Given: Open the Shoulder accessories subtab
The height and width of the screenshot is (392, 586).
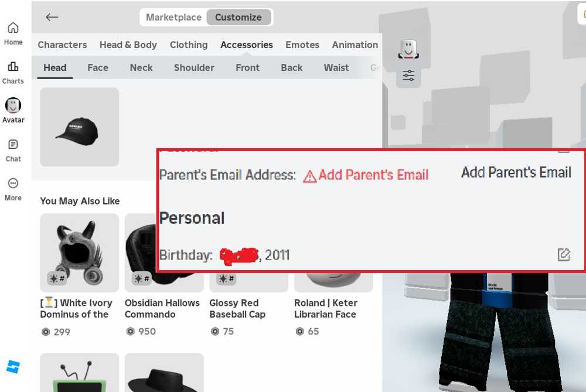Looking at the screenshot, I should pos(194,67).
